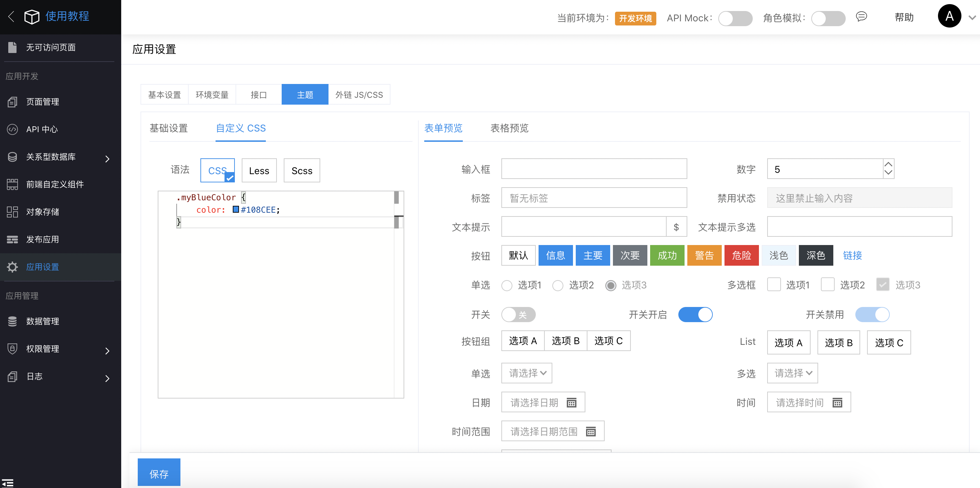Viewport: 980px width, 488px height.
Task: Select 单选 radio 选项2
Action: 558,285
